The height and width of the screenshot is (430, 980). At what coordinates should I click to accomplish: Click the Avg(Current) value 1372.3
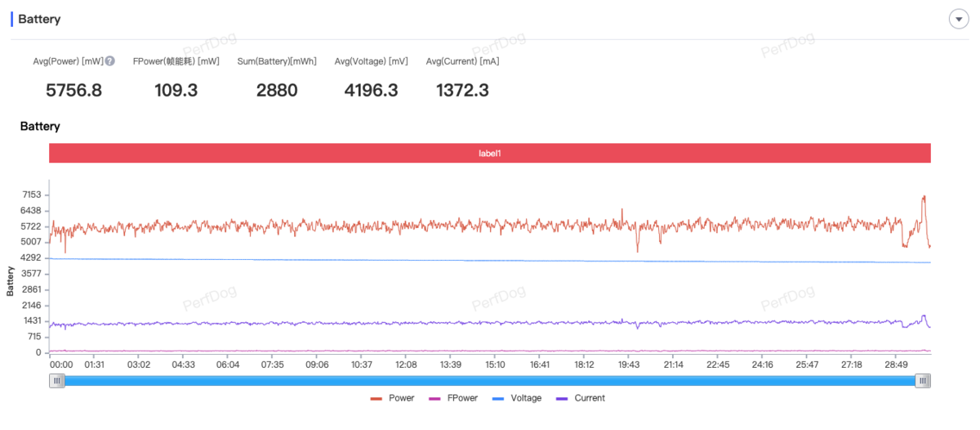[x=462, y=90]
